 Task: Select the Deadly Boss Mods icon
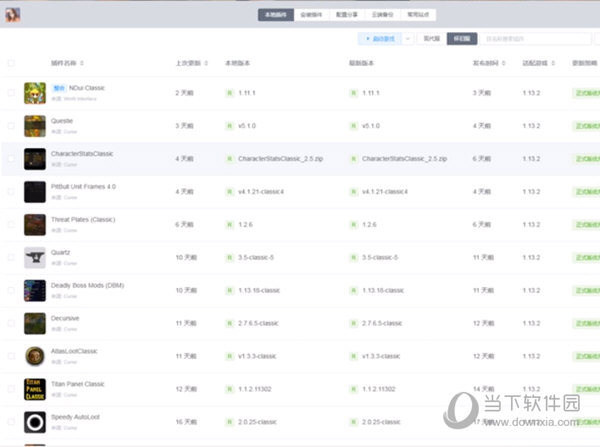click(35, 290)
